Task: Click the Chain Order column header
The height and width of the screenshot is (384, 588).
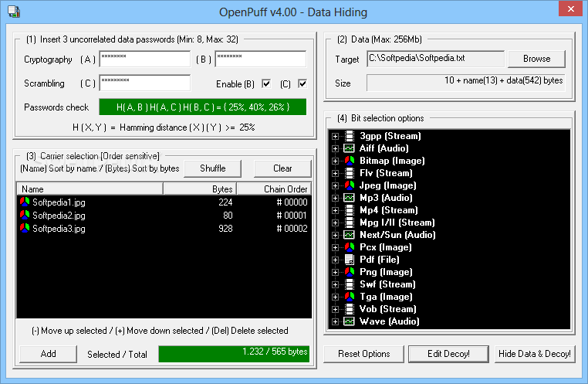Action: tap(274, 189)
